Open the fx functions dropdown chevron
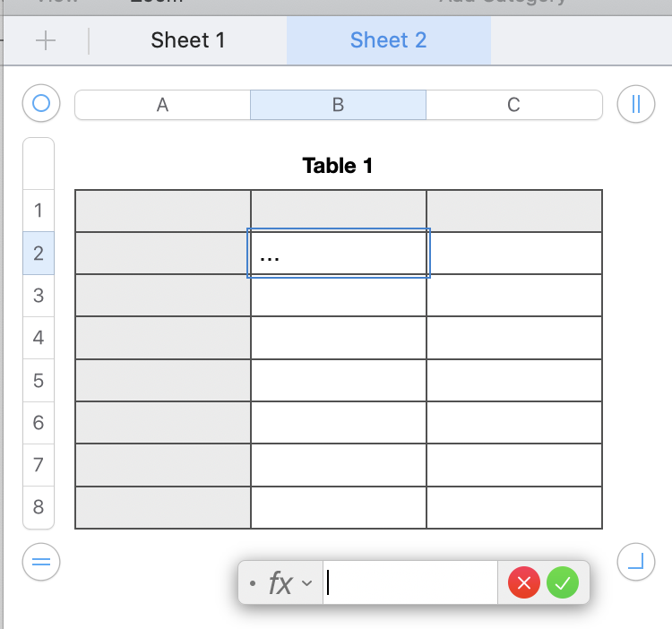The image size is (672, 629). click(307, 584)
